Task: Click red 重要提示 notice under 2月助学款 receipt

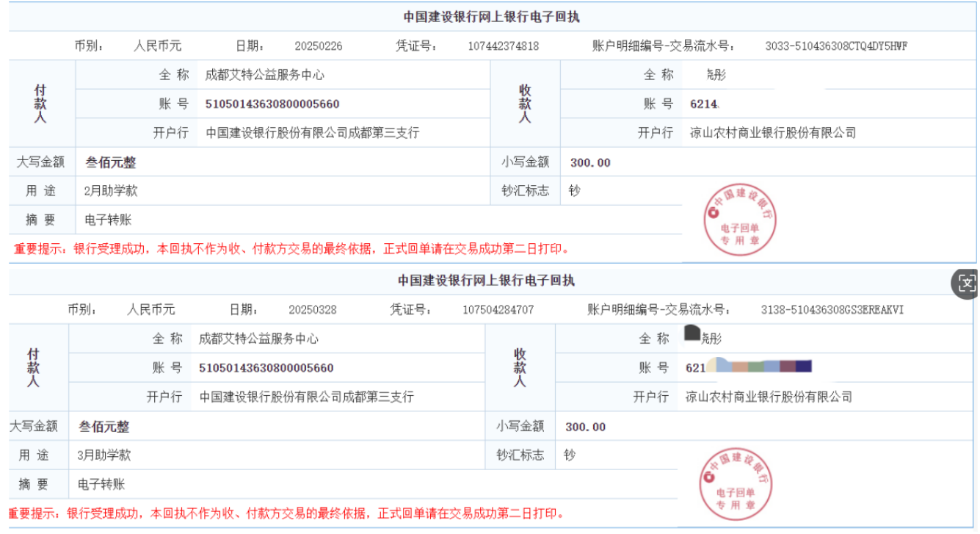Action: [x=292, y=249]
